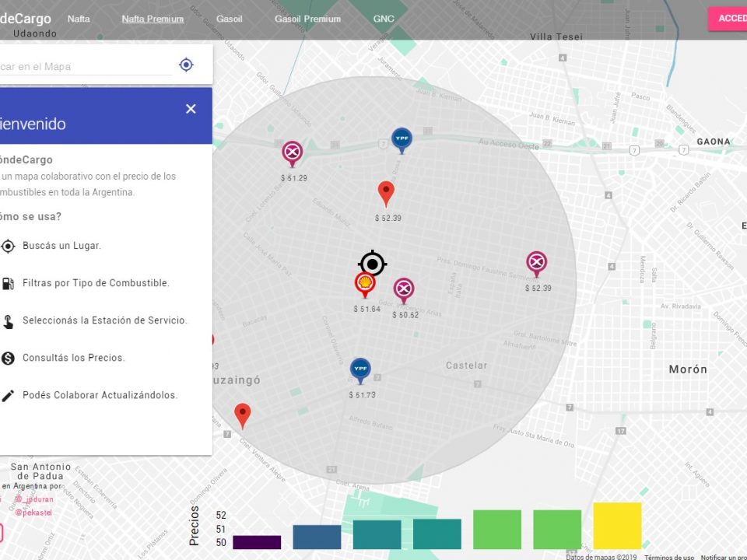The height and width of the screenshot is (560, 747).
Task: Click the purple station marker priced $51.29
Action: point(292,152)
